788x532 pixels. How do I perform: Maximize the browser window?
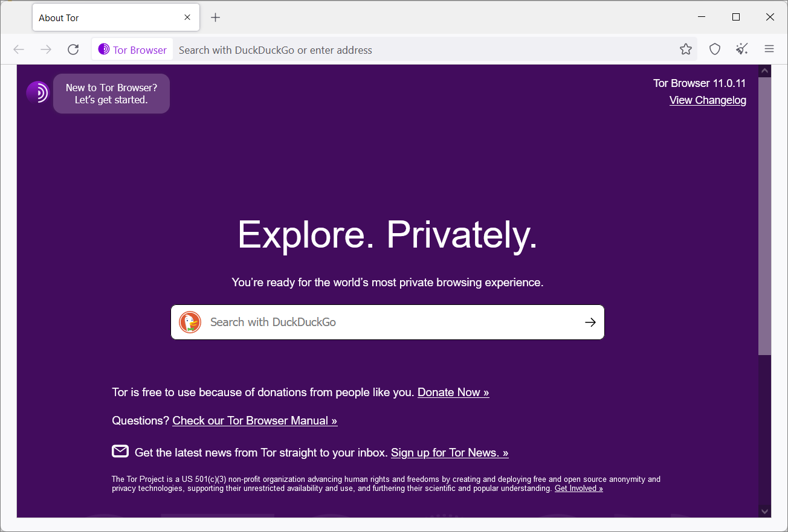click(736, 17)
